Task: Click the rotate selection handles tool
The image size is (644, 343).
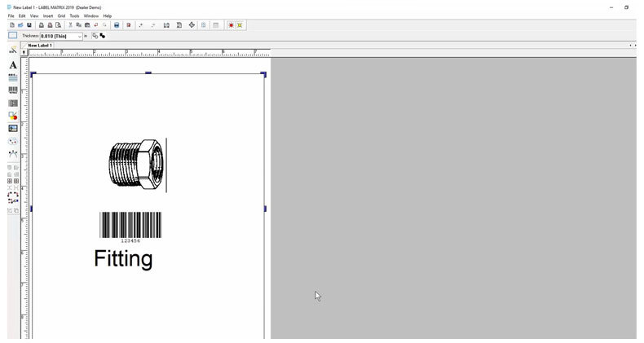Action: (x=13, y=197)
